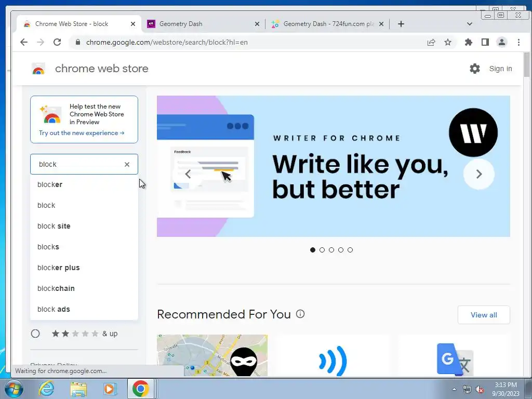Image resolution: width=532 pixels, height=399 pixels.
Task: Jump to first carousel slide dot
Action: (x=313, y=250)
